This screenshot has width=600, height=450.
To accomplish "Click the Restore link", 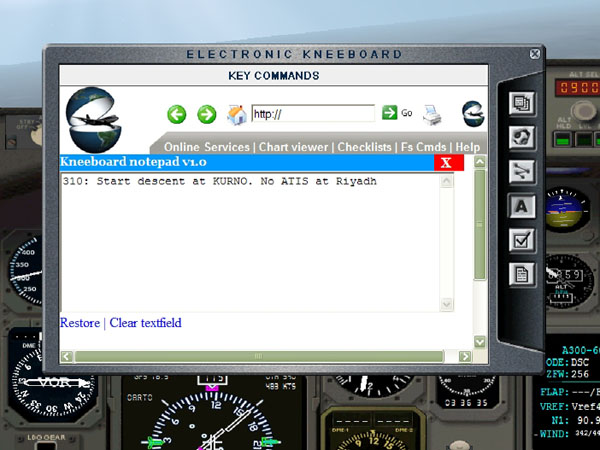I will pyautogui.click(x=80, y=323).
